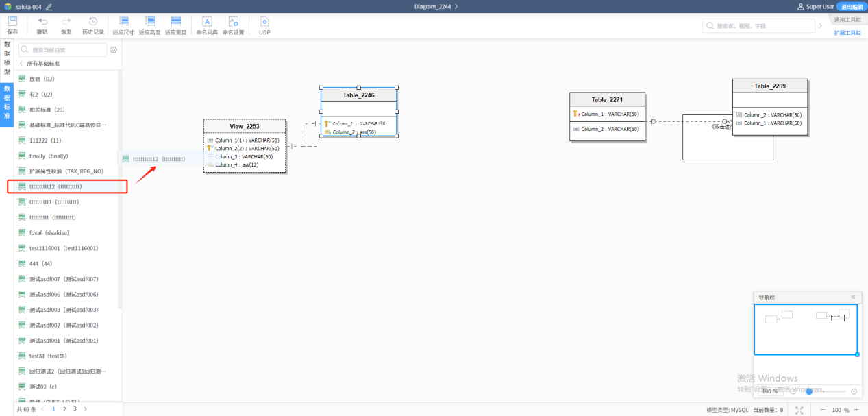Viewport: 868px width, 416px height.
Task: Click navigator 100 % zoom input
Action: click(771, 391)
